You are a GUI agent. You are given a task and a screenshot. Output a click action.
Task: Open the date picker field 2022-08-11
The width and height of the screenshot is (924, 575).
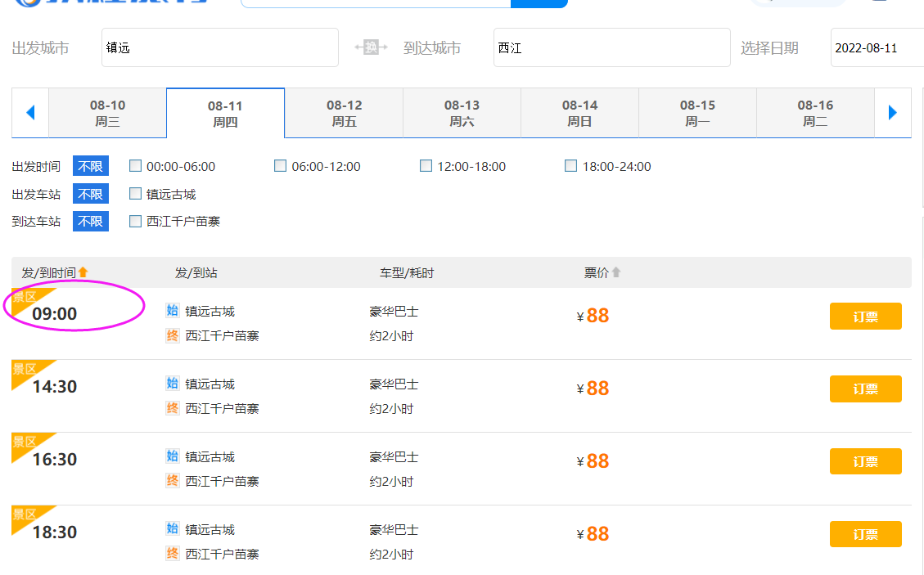click(x=876, y=48)
